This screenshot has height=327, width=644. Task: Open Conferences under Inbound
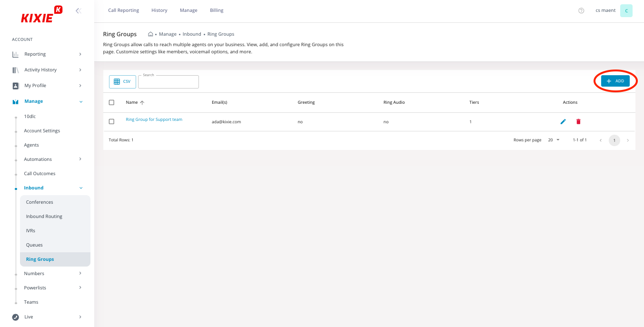click(40, 202)
